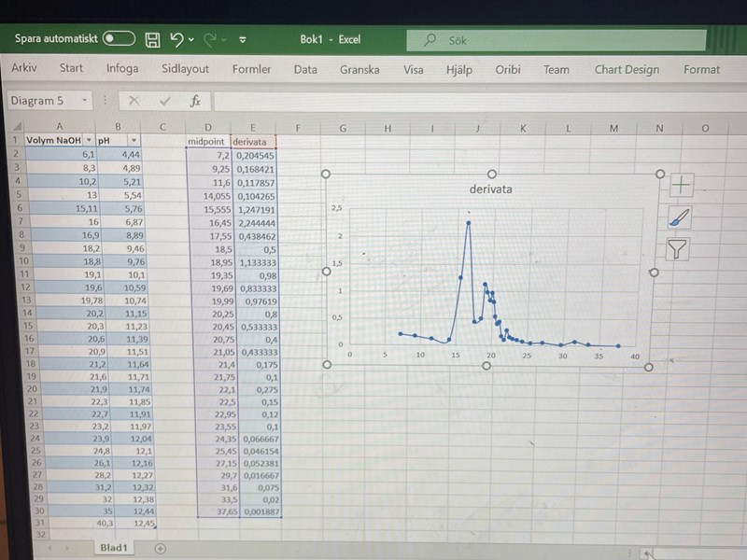Select the Blad1 sheet tab
This screenshot has width=747, height=560.
(x=113, y=548)
